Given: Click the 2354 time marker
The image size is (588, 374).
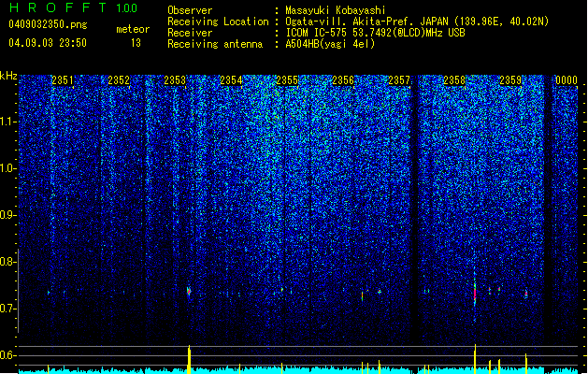Looking at the screenshot, I should point(231,80).
